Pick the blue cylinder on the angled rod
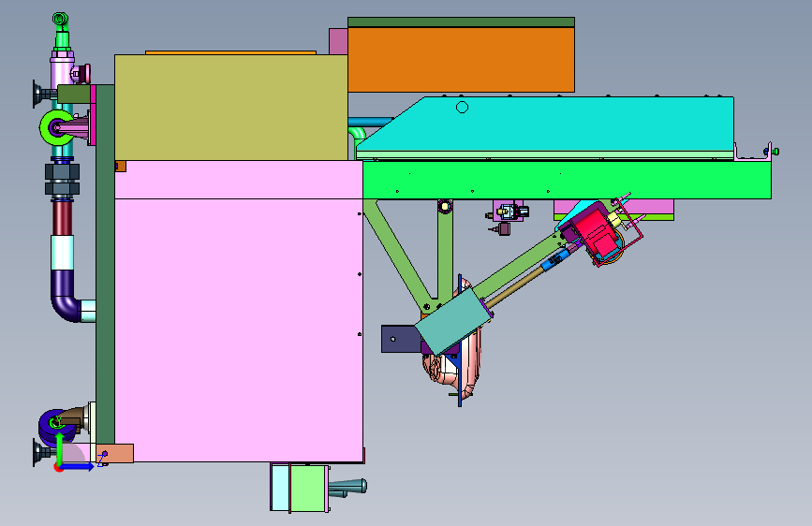The image size is (812, 526). [x=554, y=260]
